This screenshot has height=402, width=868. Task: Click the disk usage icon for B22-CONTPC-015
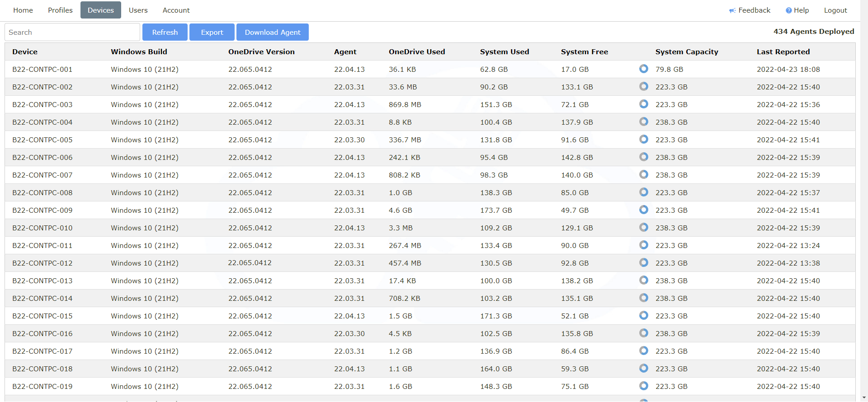click(x=644, y=315)
